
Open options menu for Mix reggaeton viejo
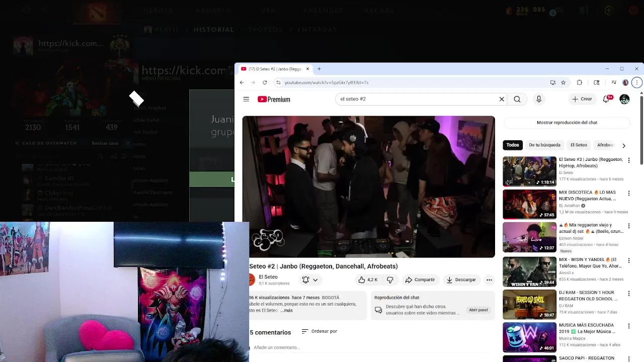(628, 226)
